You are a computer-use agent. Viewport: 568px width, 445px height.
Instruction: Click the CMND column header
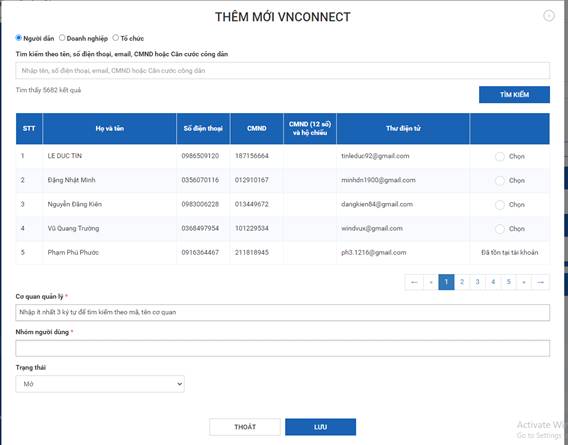[x=256, y=128]
